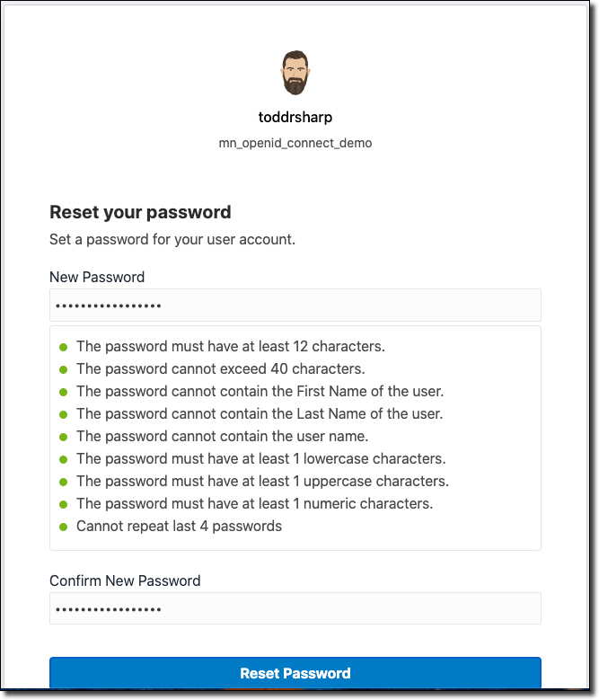The image size is (599, 700).
Task: Focus the Confirm New Password field
Action: (295, 608)
